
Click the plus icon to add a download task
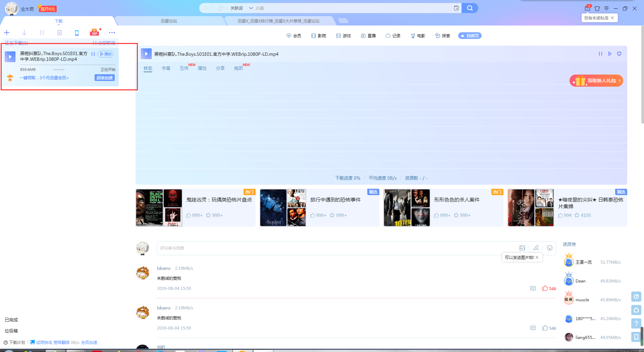pyautogui.click(x=7, y=33)
